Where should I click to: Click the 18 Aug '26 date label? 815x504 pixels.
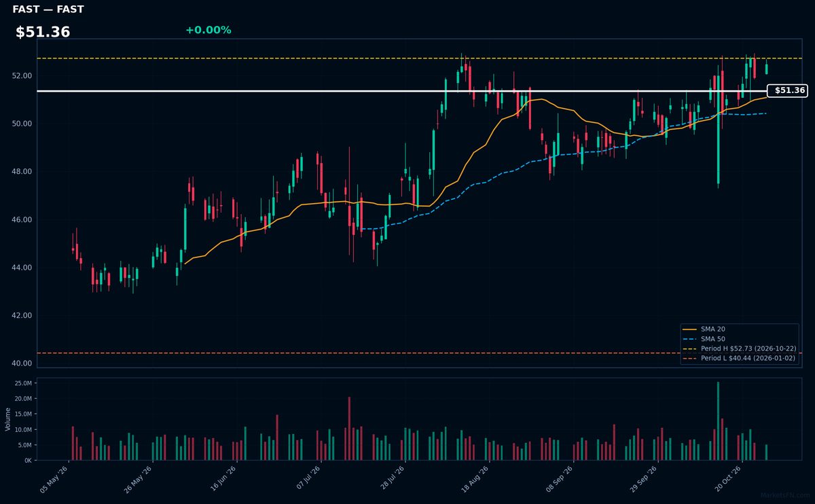click(x=475, y=480)
